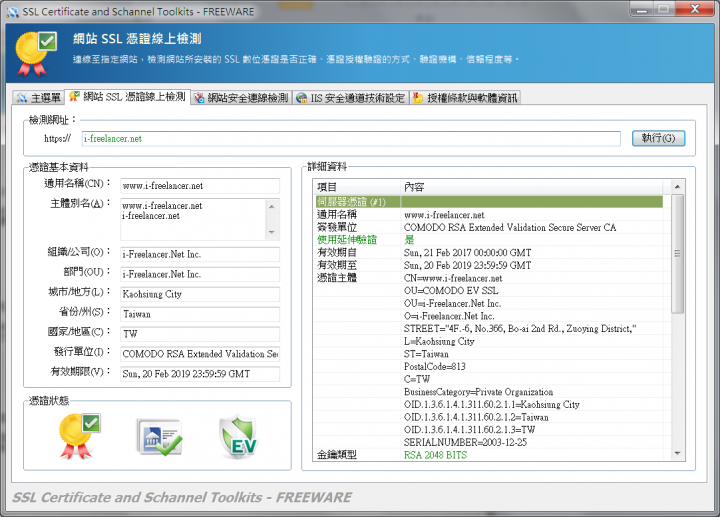The width and height of the screenshot is (720, 517).
Task: Click the 部門(OU) field
Action: pos(200,274)
